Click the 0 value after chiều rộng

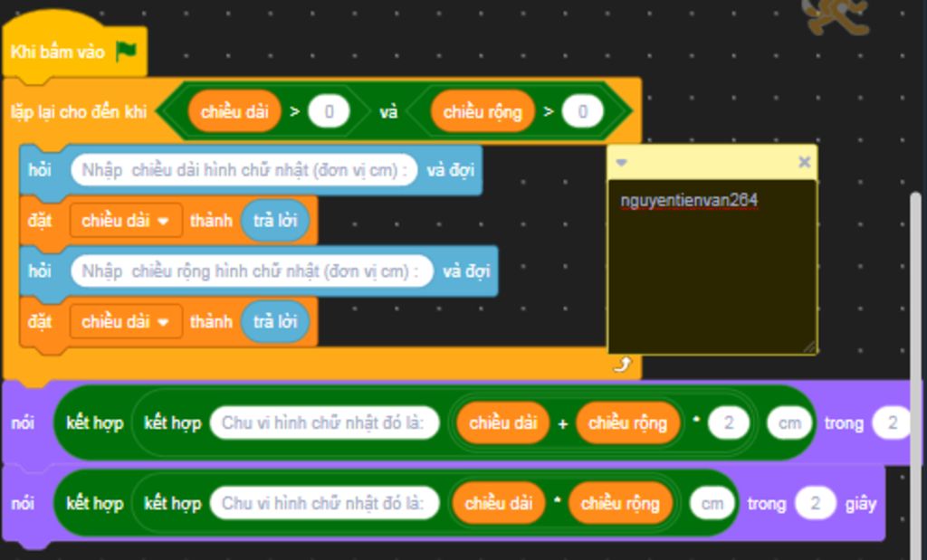582,111
